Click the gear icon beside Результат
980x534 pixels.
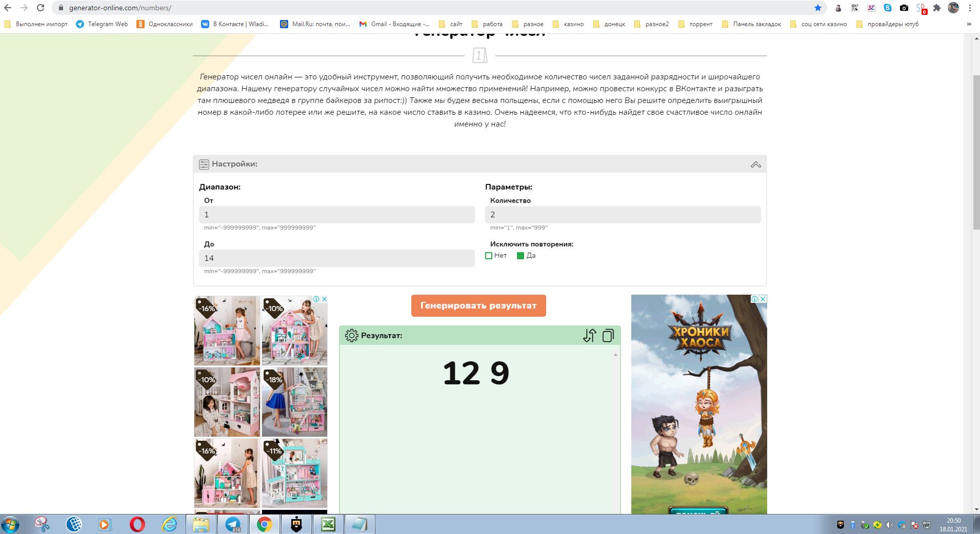pos(351,336)
